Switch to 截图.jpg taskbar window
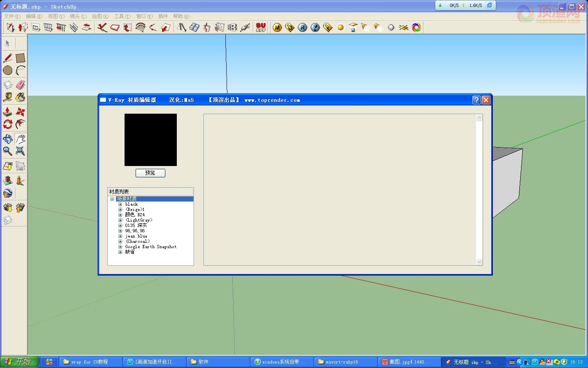Viewport: 588px width, 368px height. [409, 362]
